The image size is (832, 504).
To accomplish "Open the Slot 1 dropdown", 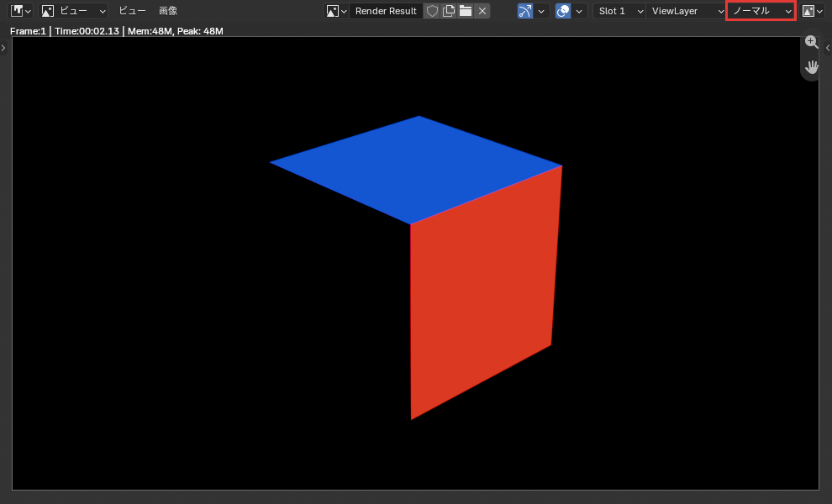I will pos(619,11).
